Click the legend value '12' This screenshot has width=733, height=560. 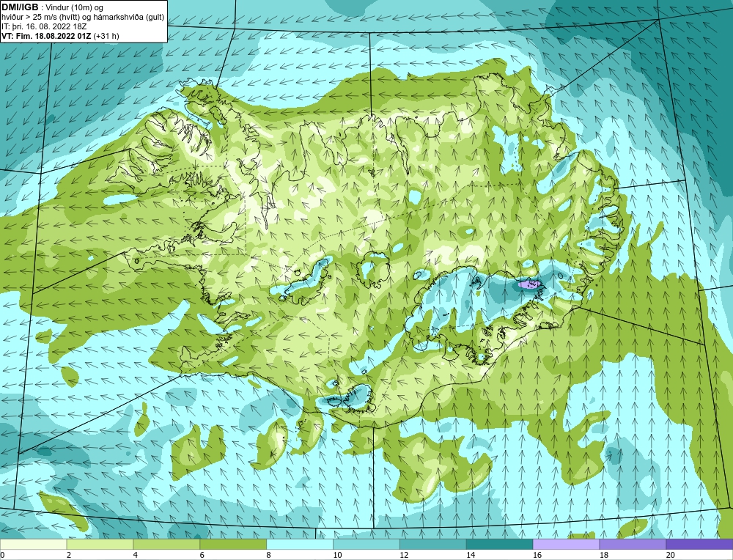coord(404,555)
